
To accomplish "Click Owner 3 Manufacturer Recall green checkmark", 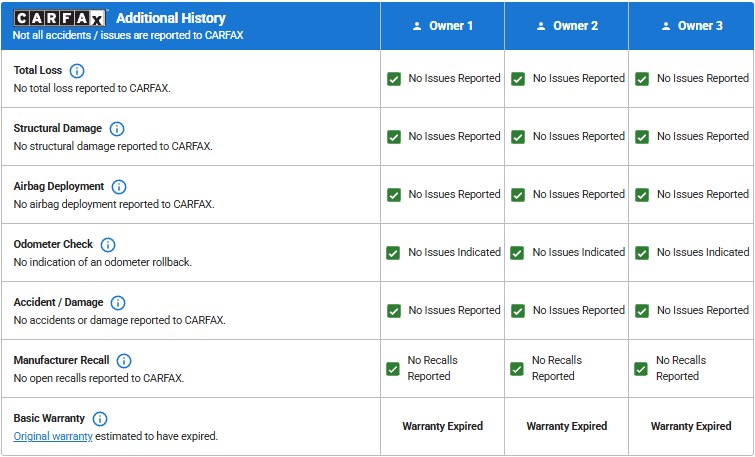I will coord(641,369).
